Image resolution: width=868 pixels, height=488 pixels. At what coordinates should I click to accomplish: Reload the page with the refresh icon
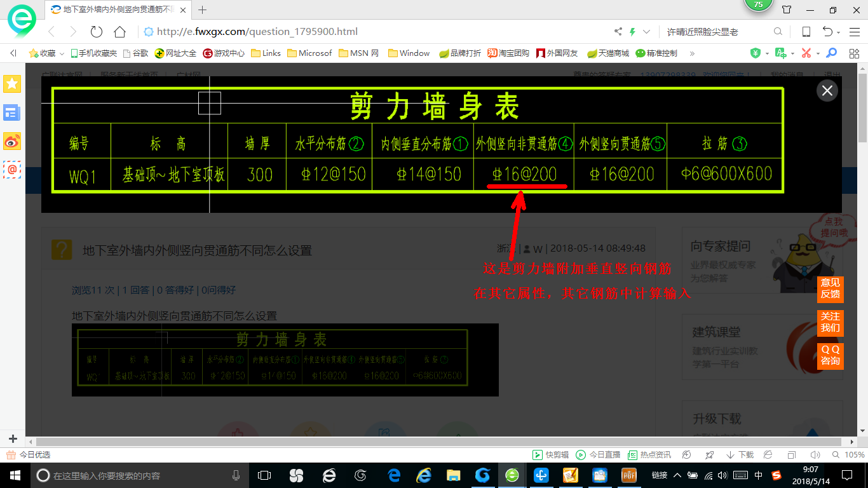(x=97, y=32)
